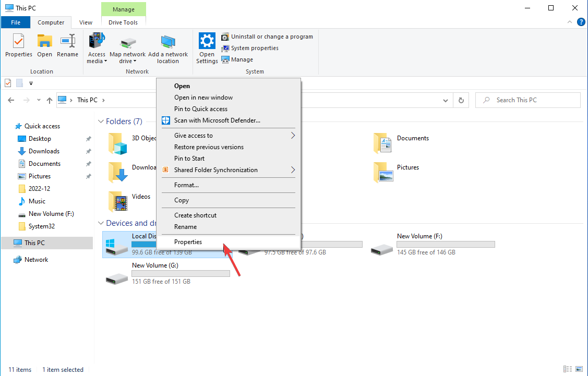Click the Help question mark button
This screenshot has height=376, width=588.
point(581,22)
